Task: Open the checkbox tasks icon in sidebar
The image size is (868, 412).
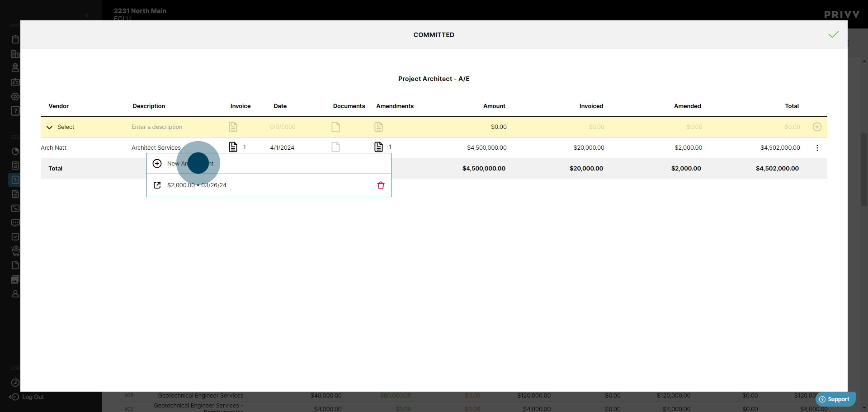Action: click(x=15, y=237)
